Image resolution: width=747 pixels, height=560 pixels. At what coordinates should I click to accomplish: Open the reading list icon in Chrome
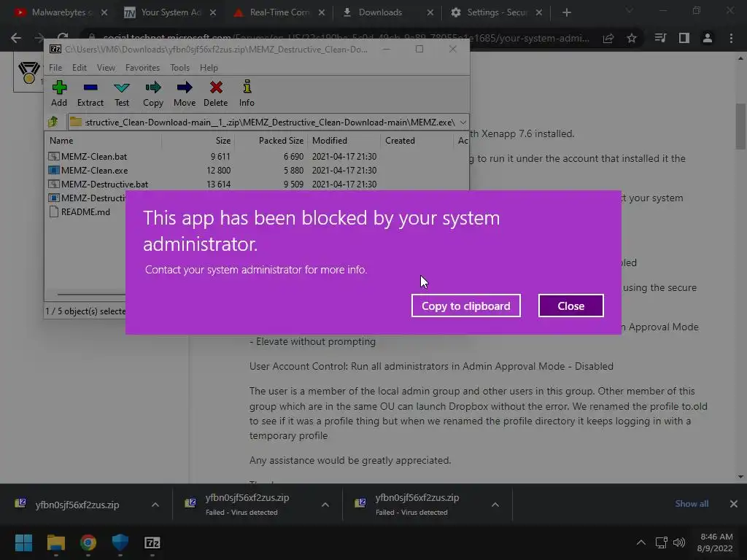tap(660, 38)
